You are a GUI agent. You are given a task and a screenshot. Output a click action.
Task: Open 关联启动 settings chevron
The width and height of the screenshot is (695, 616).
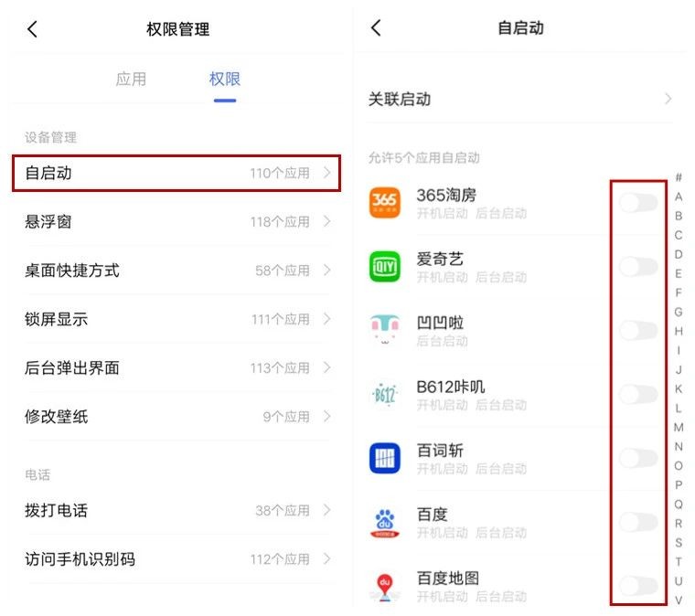click(x=668, y=99)
